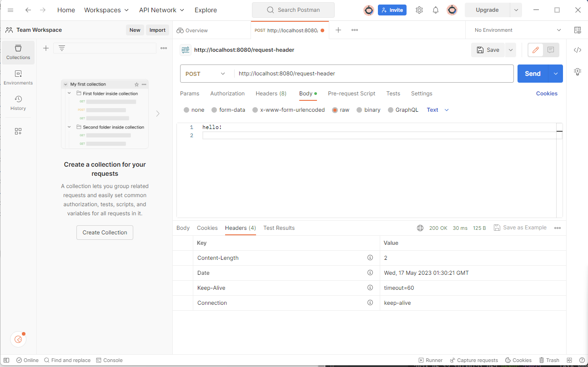
Task: Add a new collection with plus icon
Action: click(x=46, y=48)
